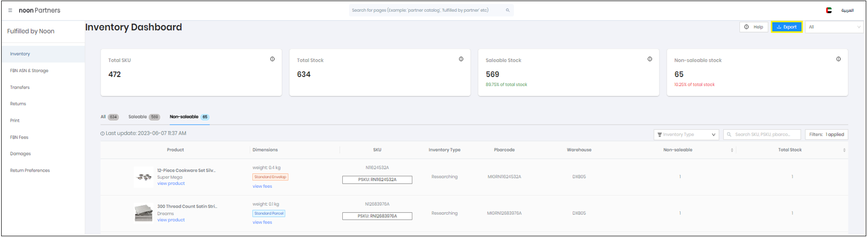Sort by the Non-saleable column arrows

pos(732,150)
